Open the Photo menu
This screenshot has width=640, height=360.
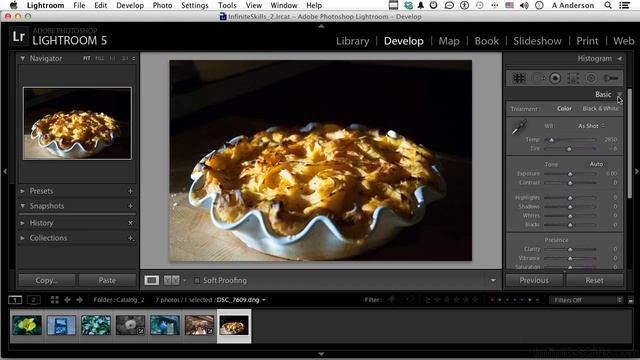[162, 5]
